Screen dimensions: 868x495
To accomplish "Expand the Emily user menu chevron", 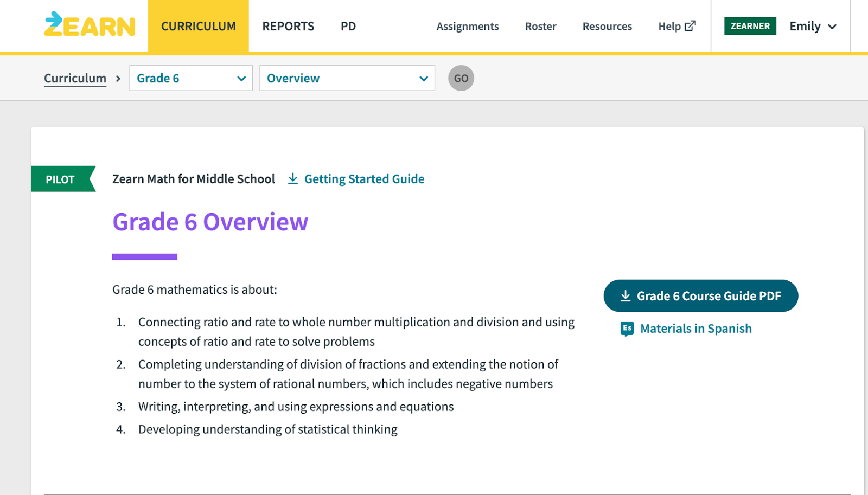I will pos(832,27).
